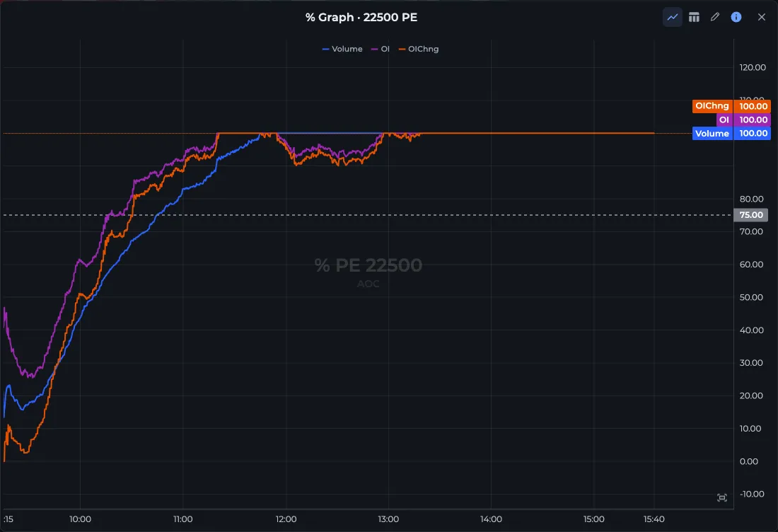
Task: Click the fit-to-screen icon near bottom right
Action: 722,498
